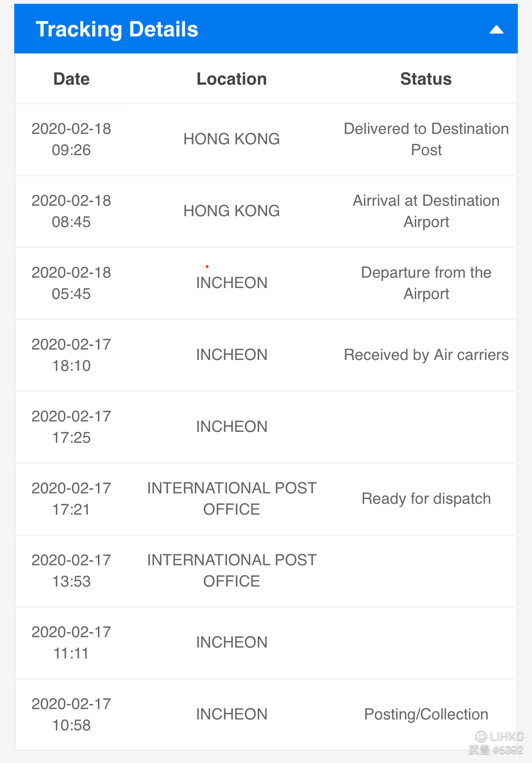Select the 2020-02-18 09:26 date entry
The image size is (532, 763).
click(71, 139)
